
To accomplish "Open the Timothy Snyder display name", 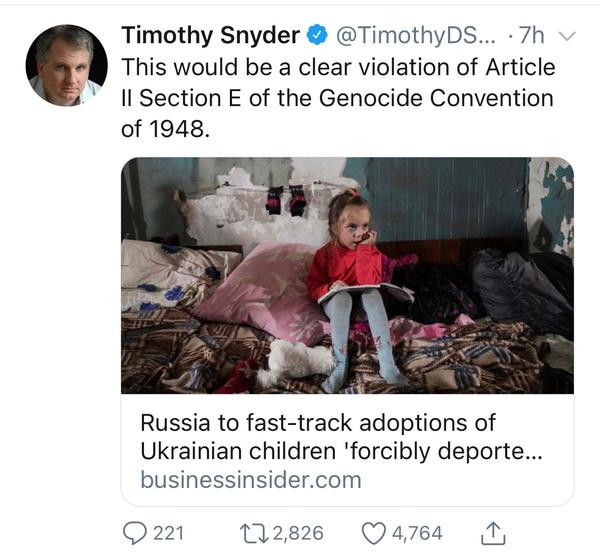I will (x=210, y=36).
